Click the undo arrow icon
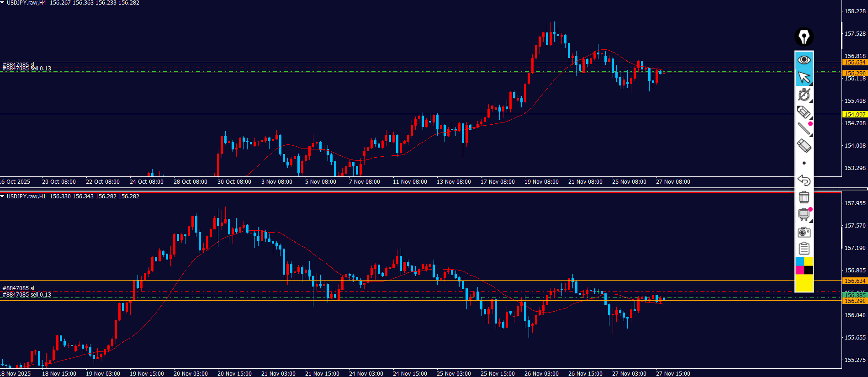 coord(804,180)
